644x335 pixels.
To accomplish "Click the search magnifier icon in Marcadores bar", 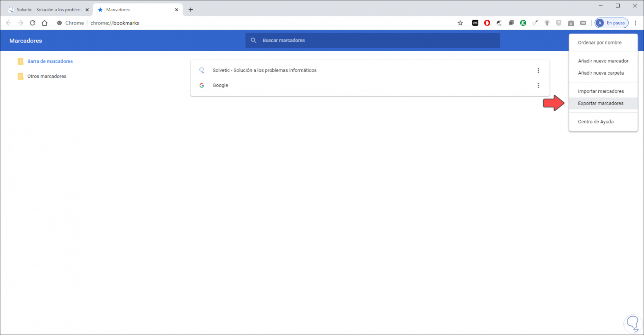I will tap(253, 40).
